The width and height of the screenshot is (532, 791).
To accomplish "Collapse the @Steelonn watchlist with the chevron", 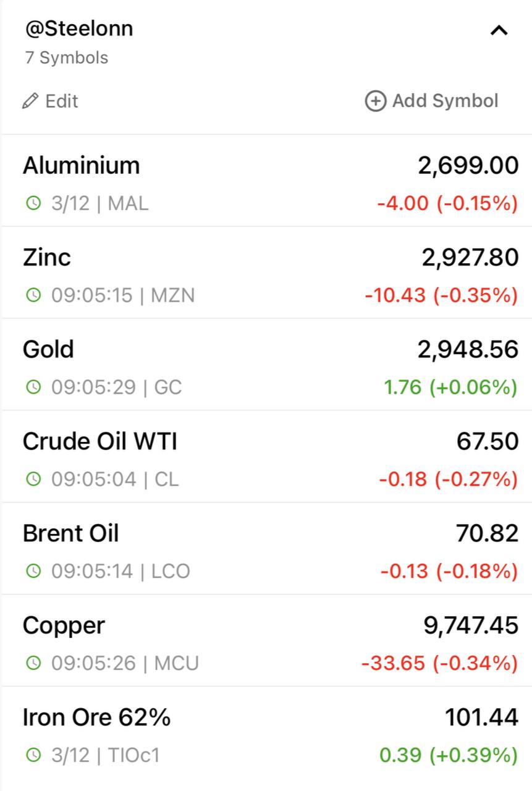I will pyautogui.click(x=499, y=30).
